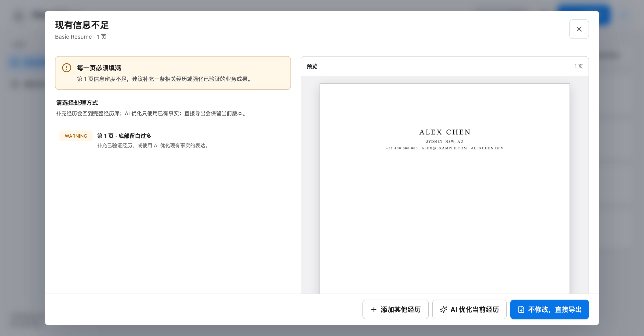Click 第 1 页 · 底部留白过多 warning title
Screen dimensions: 644x336
point(124,136)
